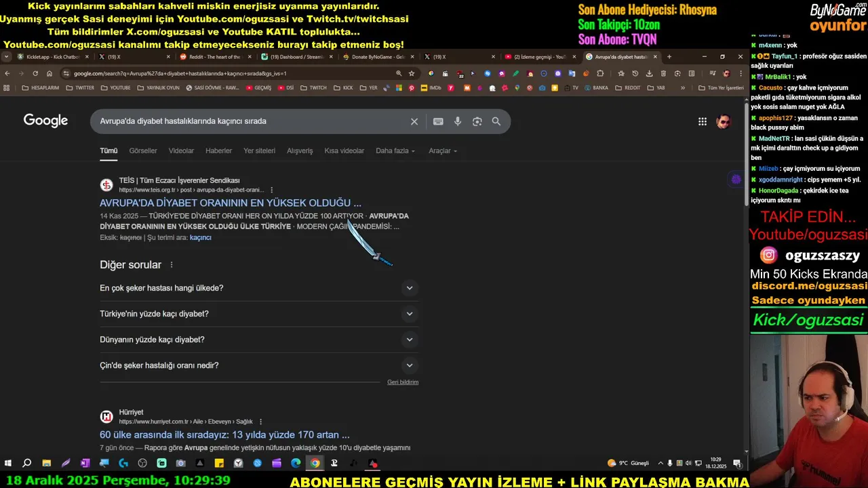Viewport: 868px width, 488px height.
Task: Show hidden system tray icons
Action: click(660, 463)
